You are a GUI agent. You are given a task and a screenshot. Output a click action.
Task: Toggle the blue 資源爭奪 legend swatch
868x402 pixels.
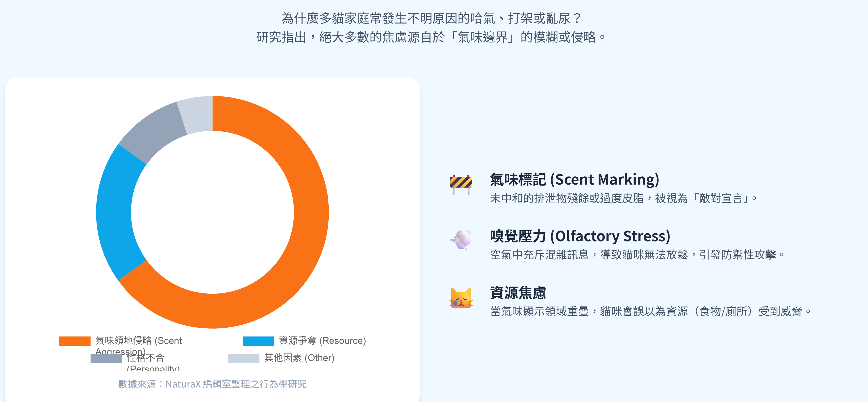(258, 341)
